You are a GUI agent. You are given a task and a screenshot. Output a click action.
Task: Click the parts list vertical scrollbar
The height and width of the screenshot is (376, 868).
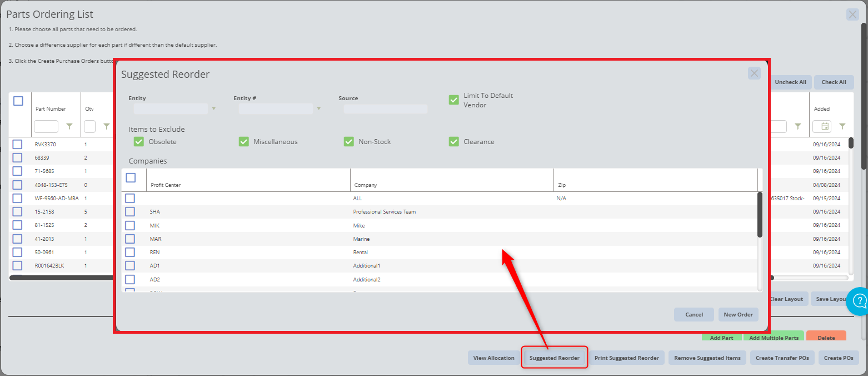click(851, 142)
